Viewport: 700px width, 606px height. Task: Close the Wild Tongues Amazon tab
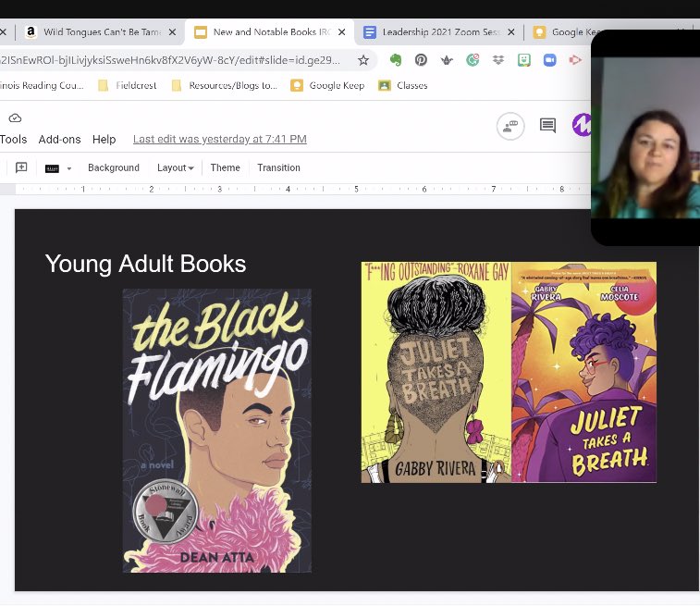pyautogui.click(x=172, y=32)
